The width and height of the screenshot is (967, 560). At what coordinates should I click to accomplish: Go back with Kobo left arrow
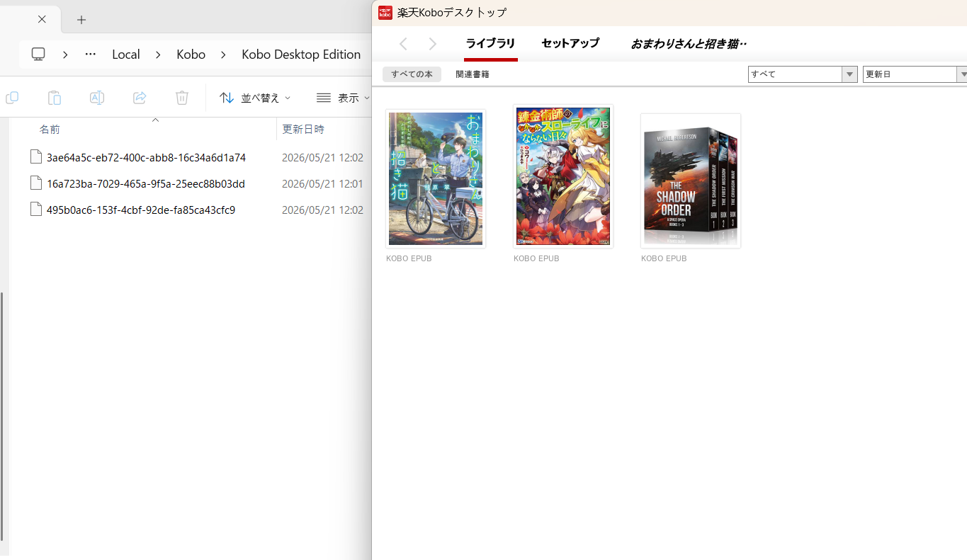(403, 44)
